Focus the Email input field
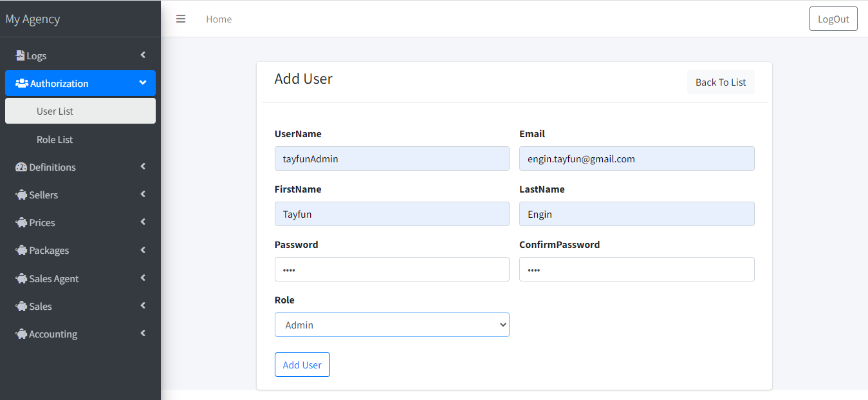The height and width of the screenshot is (400, 868). (636, 158)
